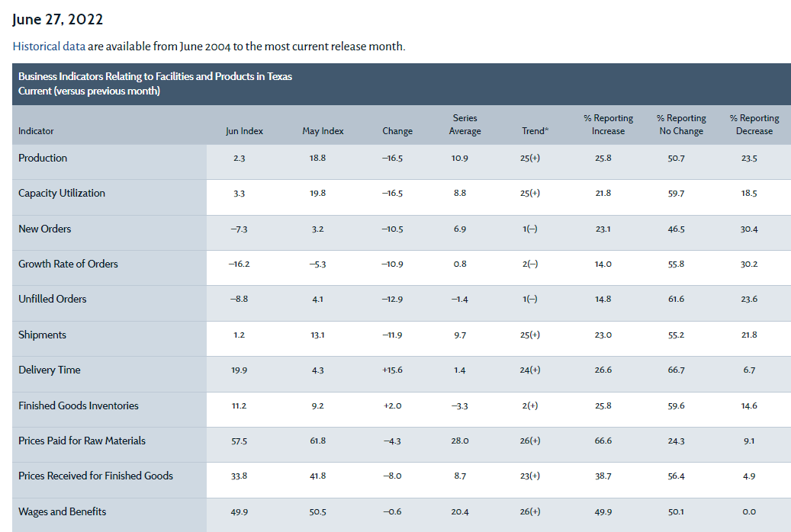The width and height of the screenshot is (791, 532).
Task: Click the Production row label
Action: pos(43,158)
